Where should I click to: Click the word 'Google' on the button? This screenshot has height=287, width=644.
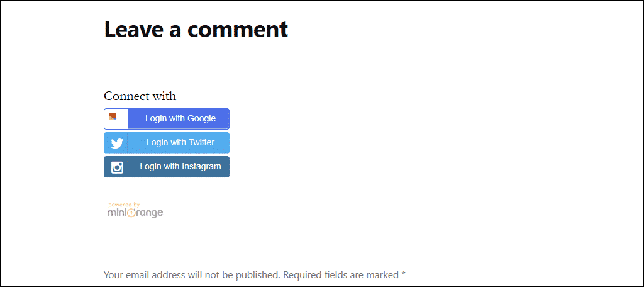[x=202, y=119]
